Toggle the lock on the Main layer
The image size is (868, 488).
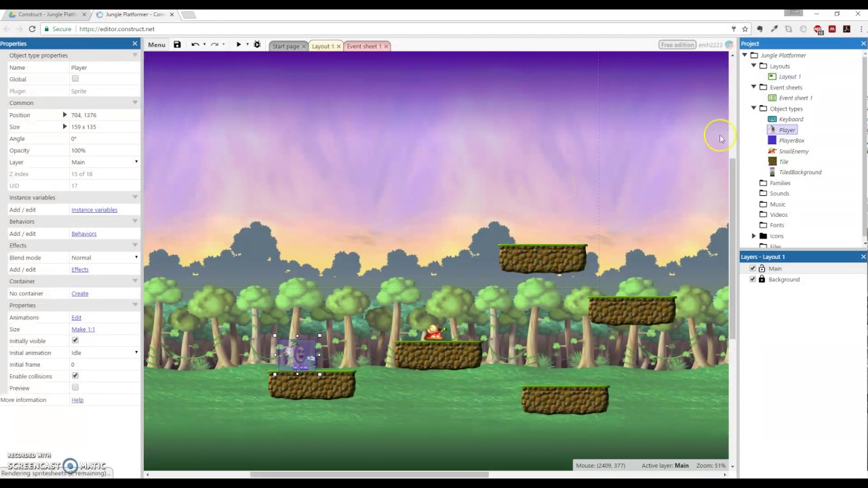coord(762,268)
